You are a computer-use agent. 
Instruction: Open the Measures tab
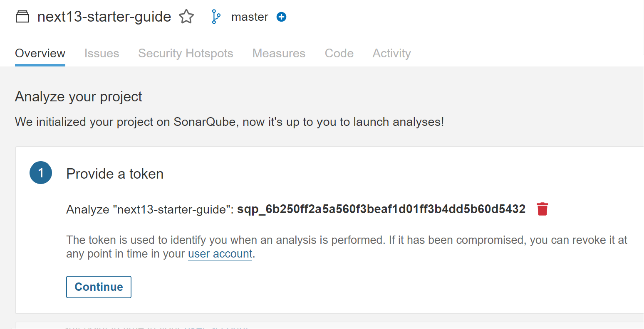[279, 54]
